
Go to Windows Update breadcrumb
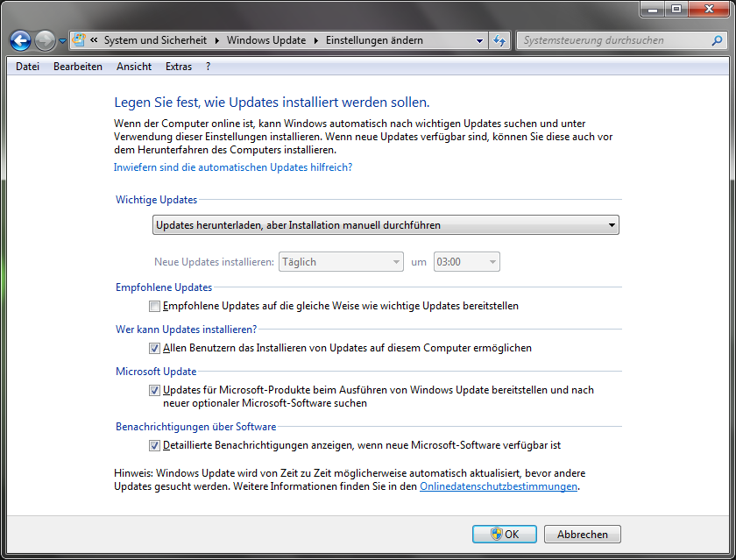(x=266, y=40)
